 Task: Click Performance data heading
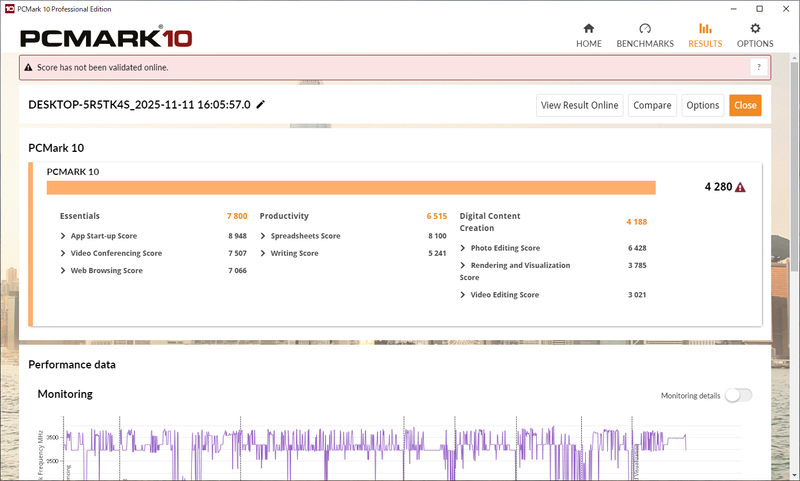coord(72,365)
